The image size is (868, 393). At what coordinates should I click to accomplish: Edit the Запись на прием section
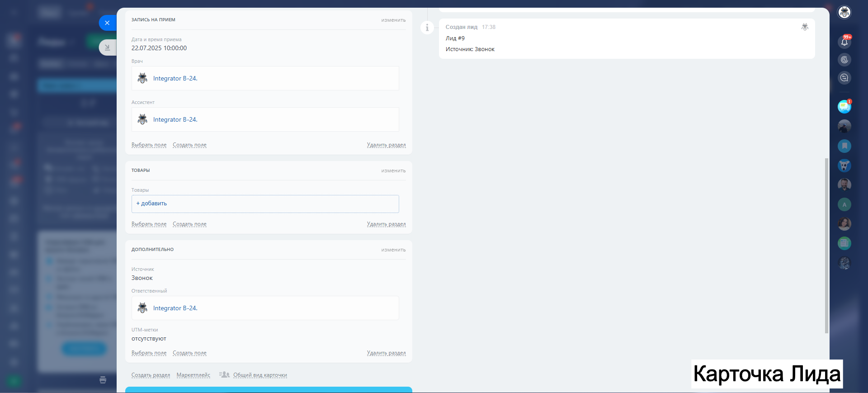click(x=393, y=20)
